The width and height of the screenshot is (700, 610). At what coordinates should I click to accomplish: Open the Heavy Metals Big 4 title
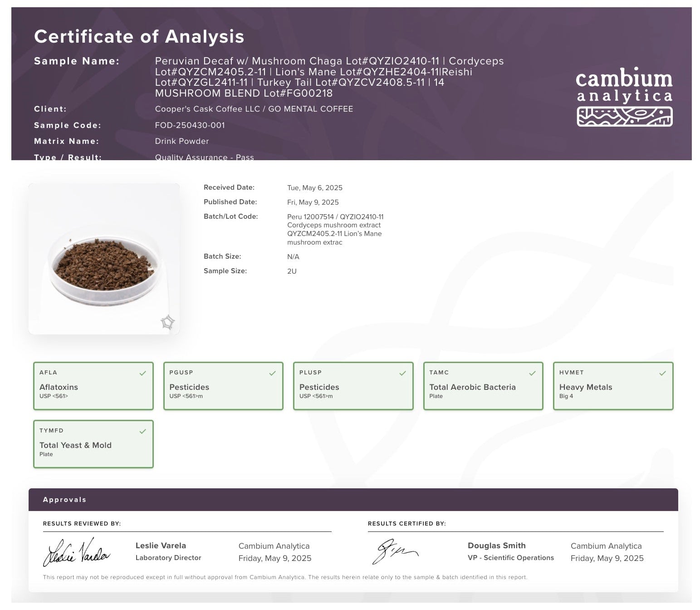[585, 387]
